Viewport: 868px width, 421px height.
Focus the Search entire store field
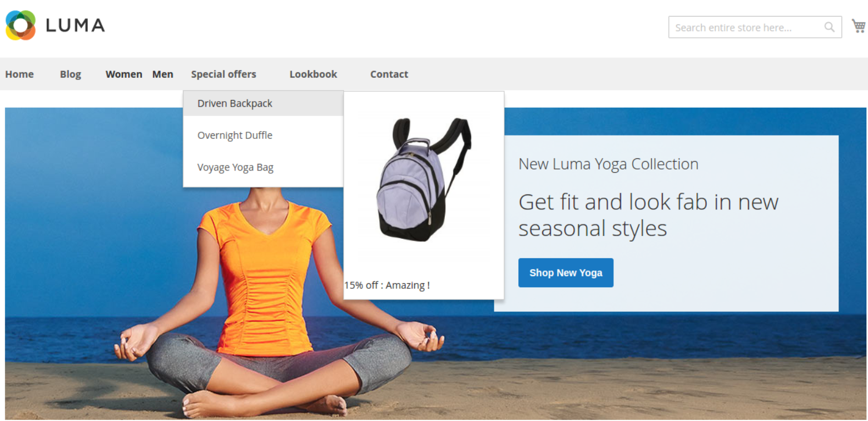pyautogui.click(x=755, y=27)
